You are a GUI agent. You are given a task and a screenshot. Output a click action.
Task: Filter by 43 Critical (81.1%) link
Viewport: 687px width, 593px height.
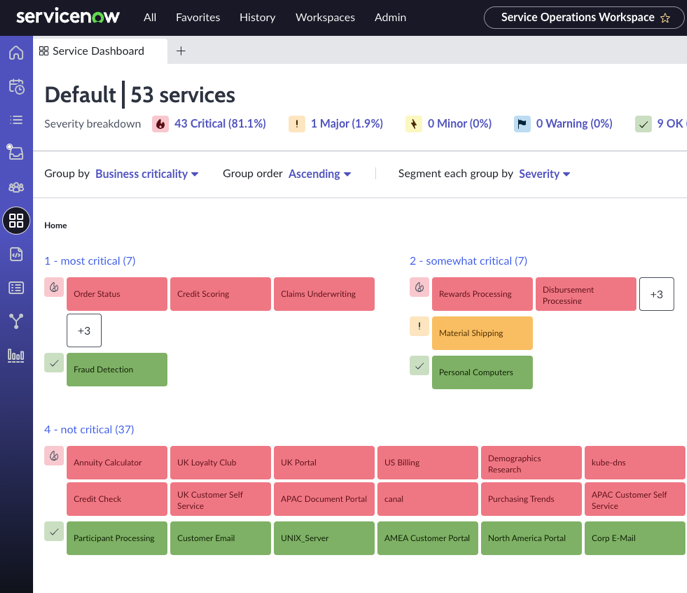[x=220, y=124]
